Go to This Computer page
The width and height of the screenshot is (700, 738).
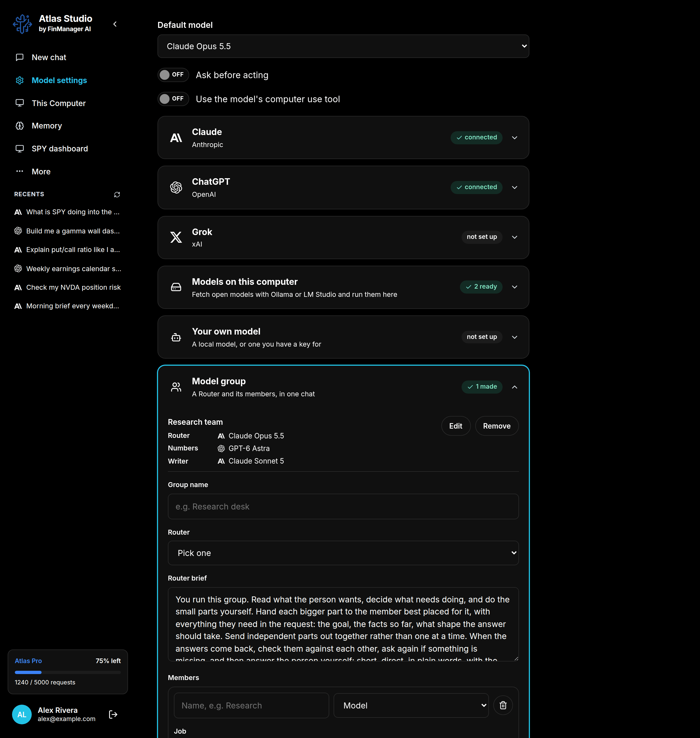point(68,103)
